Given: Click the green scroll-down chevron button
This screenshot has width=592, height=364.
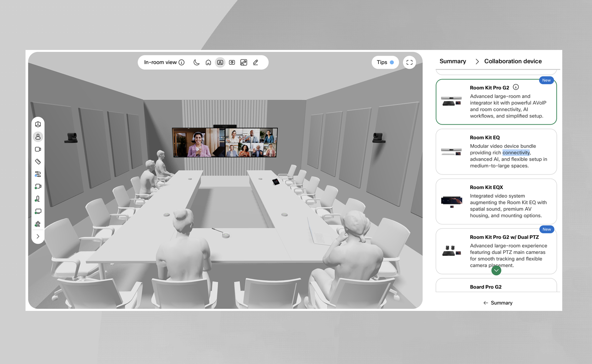Looking at the screenshot, I should pos(496,271).
